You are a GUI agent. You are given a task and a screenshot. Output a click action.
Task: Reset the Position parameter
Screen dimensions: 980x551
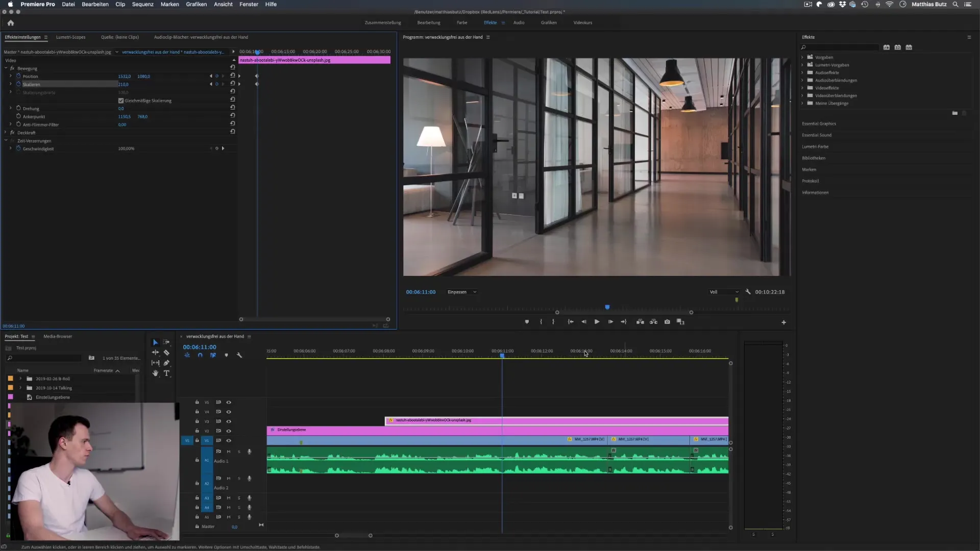click(233, 76)
